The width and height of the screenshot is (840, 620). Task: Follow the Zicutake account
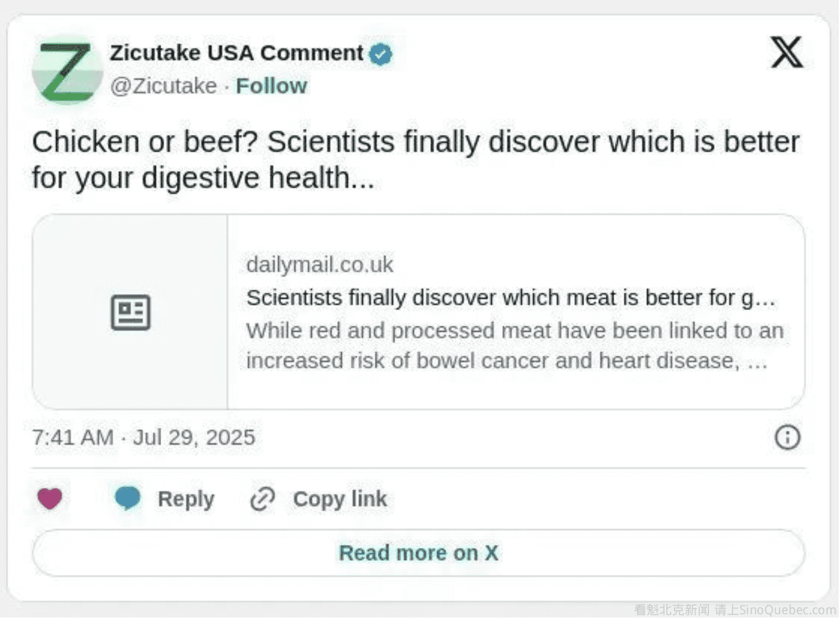point(271,86)
